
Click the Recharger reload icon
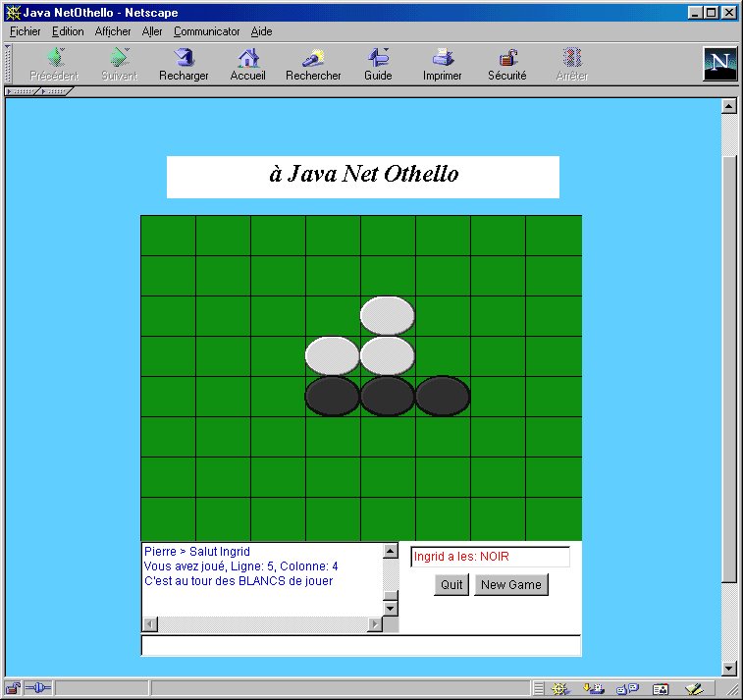[x=184, y=58]
